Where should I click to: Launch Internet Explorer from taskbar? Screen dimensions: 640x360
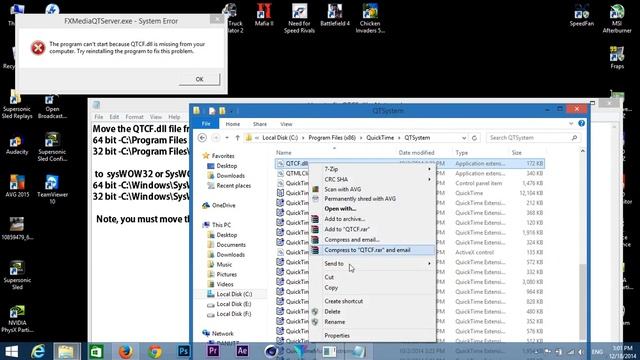(38, 351)
